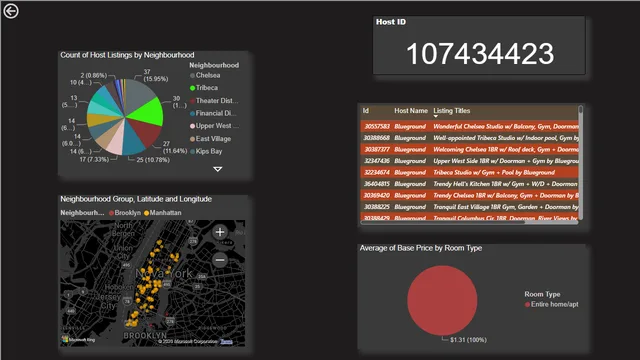640x360 pixels.
Task: Select table row with Id 30388225
Action: 469,207
